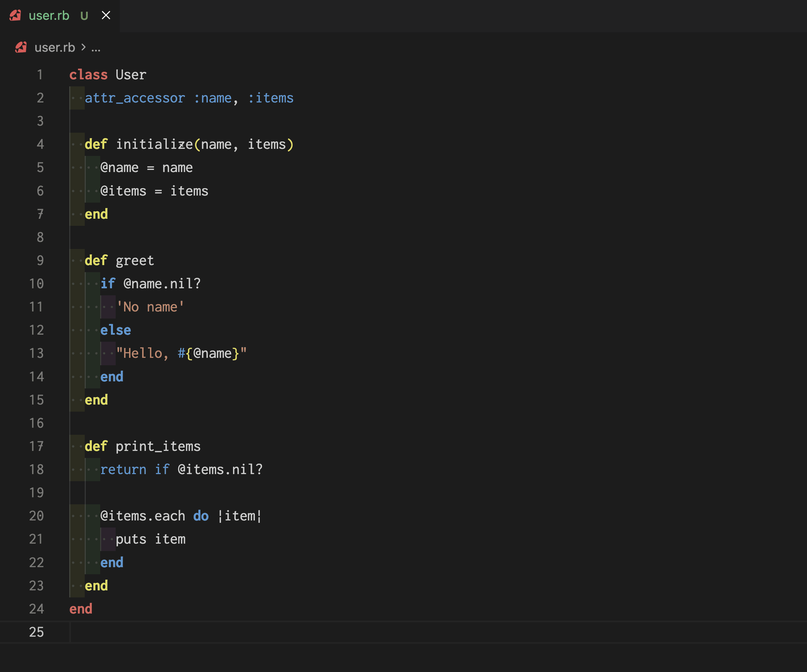
Task: Click the User class name
Action: pos(131,75)
